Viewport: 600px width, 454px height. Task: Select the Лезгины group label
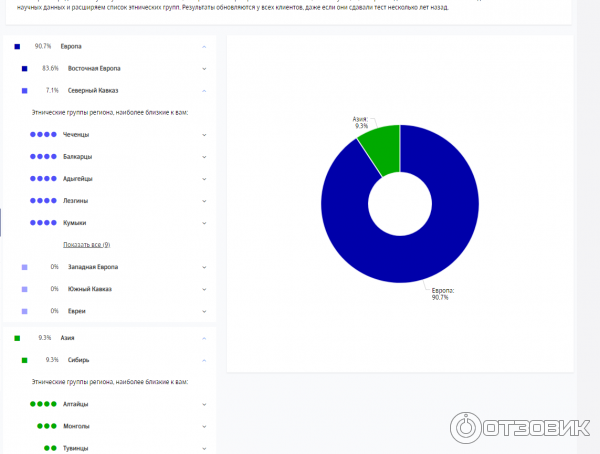[x=76, y=201]
